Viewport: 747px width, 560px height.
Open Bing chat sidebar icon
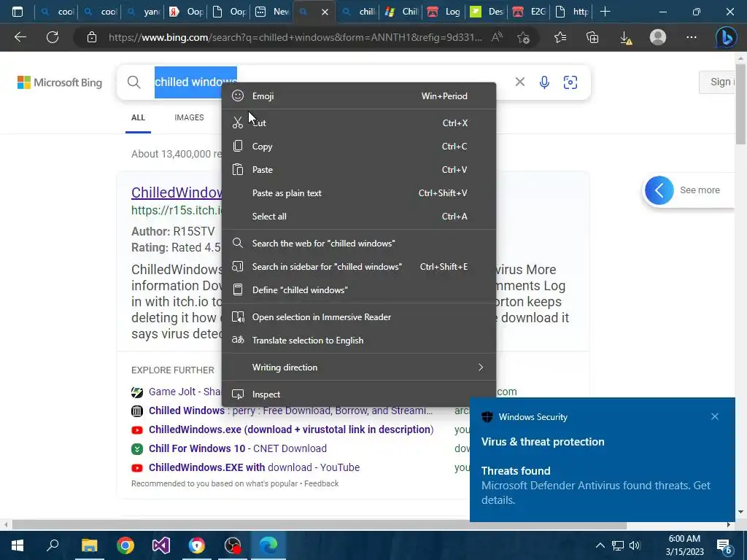[726, 37]
